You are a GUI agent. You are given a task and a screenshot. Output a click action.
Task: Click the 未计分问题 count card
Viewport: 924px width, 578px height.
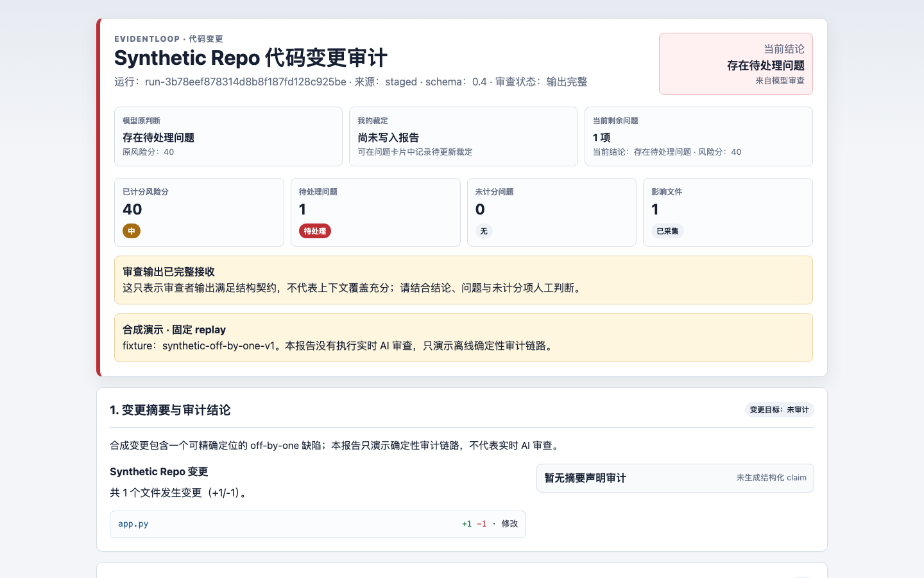click(x=552, y=212)
